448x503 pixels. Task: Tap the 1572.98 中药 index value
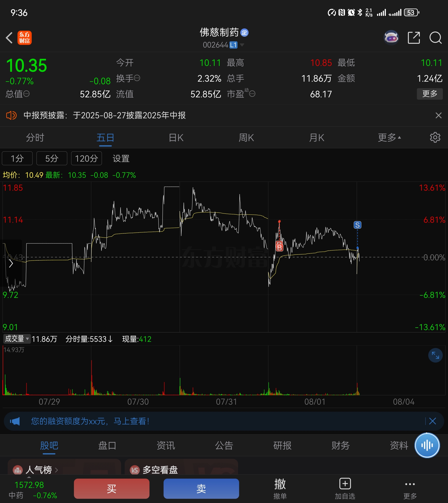tap(29, 485)
